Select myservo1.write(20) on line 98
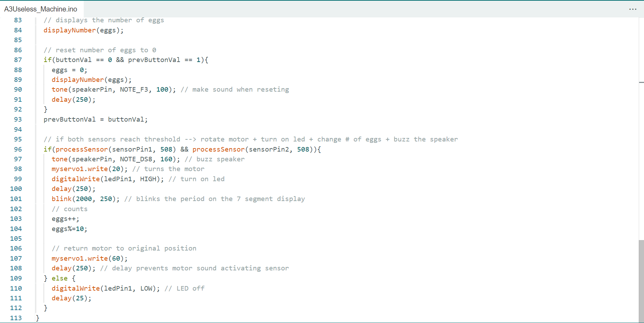The image size is (644, 323). (x=89, y=169)
